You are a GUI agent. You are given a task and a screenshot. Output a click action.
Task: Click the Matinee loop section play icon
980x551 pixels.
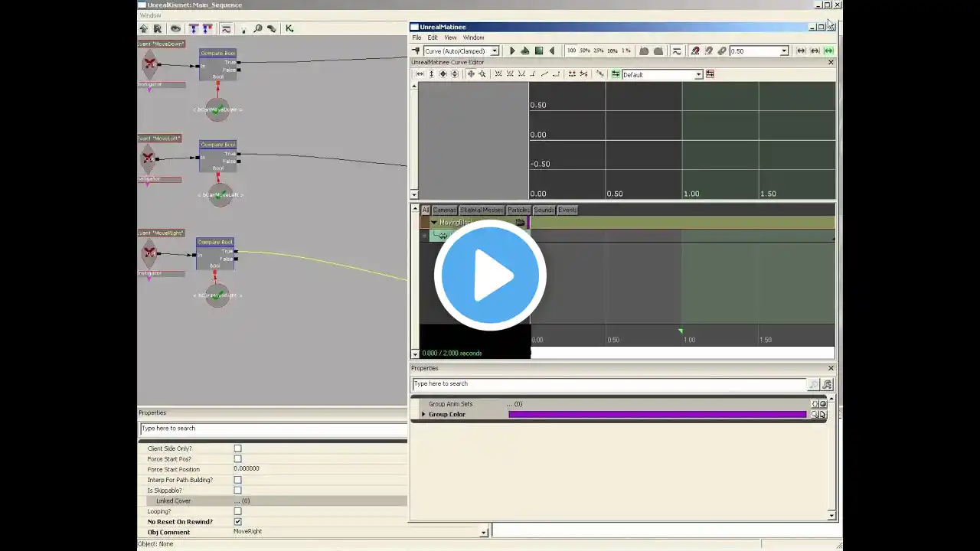point(525,51)
